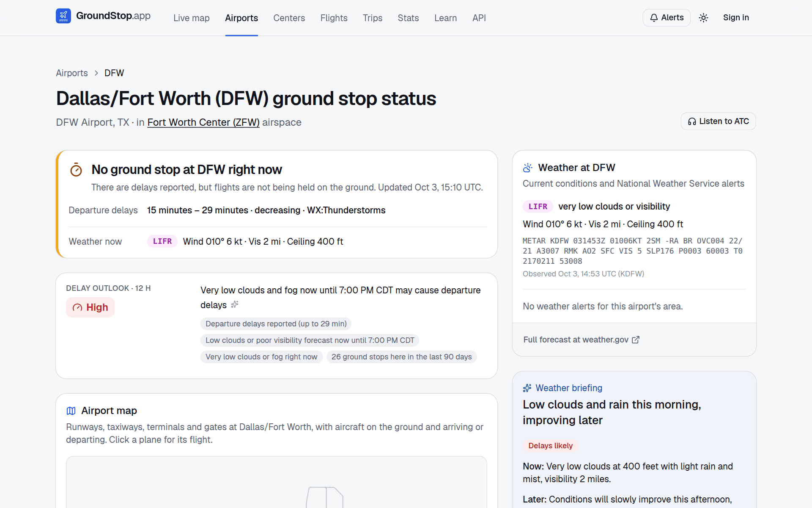Open the Stats navigation item
Viewport: 812px width, 508px height.
point(409,18)
